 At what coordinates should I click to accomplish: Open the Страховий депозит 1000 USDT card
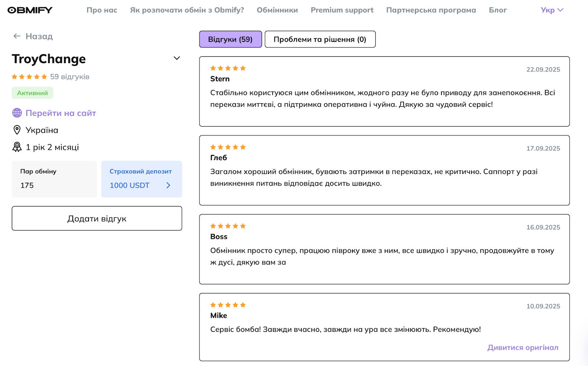click(141, 179)
